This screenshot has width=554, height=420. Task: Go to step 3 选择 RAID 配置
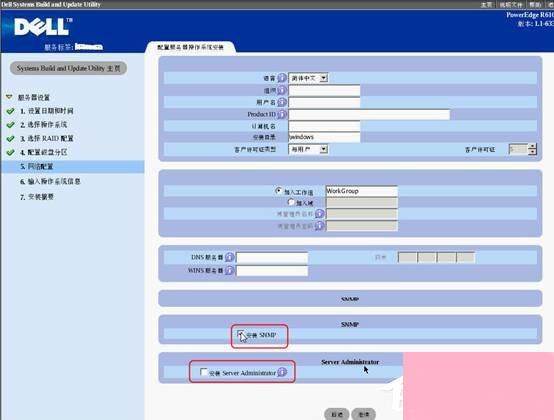47,138
